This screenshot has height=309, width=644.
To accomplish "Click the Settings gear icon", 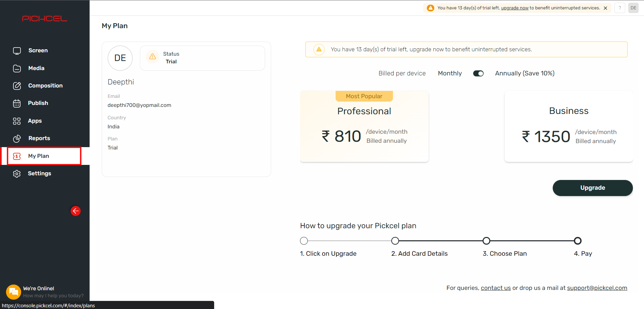I will (x=17, y=174).
